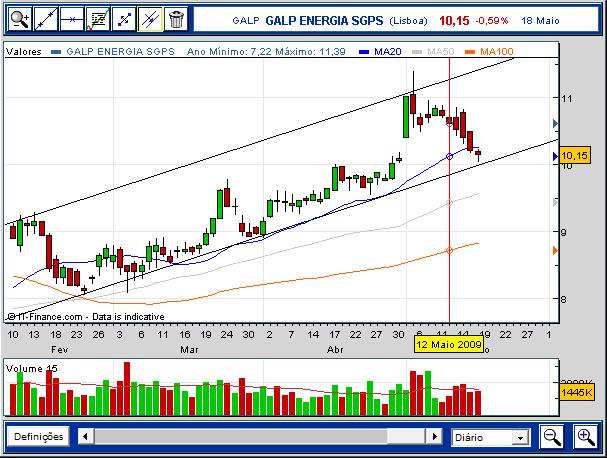Viewport: 607px width, 458px height.
Task: Click the Fev month label on axis
Action: pyautogui.click(x=60, y=350)
